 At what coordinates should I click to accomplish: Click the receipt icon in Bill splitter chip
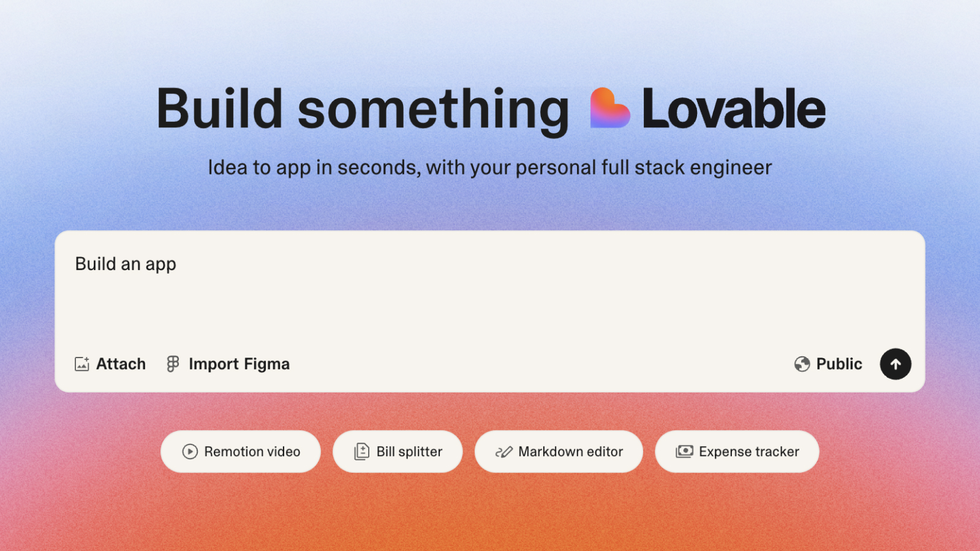(361, 451)
